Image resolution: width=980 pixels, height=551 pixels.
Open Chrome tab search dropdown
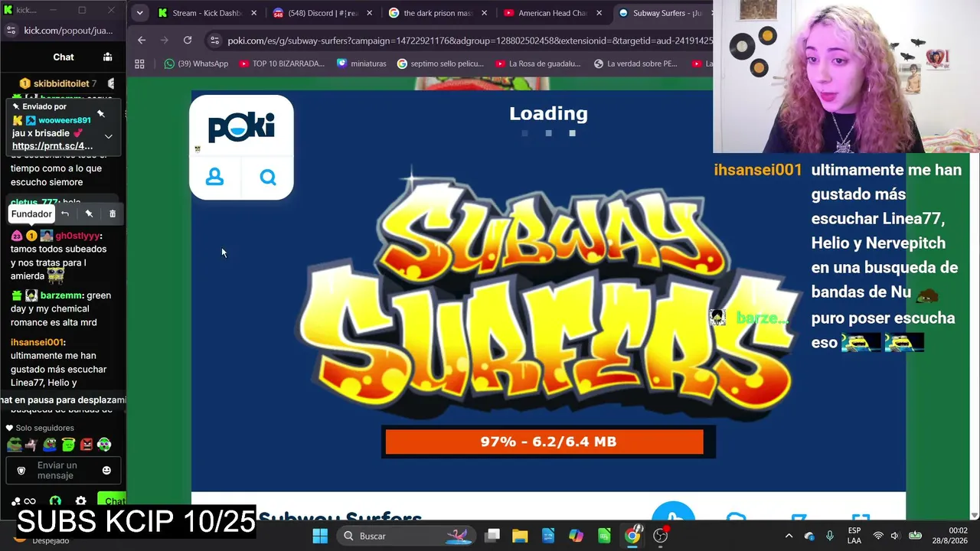pos(139,13)
